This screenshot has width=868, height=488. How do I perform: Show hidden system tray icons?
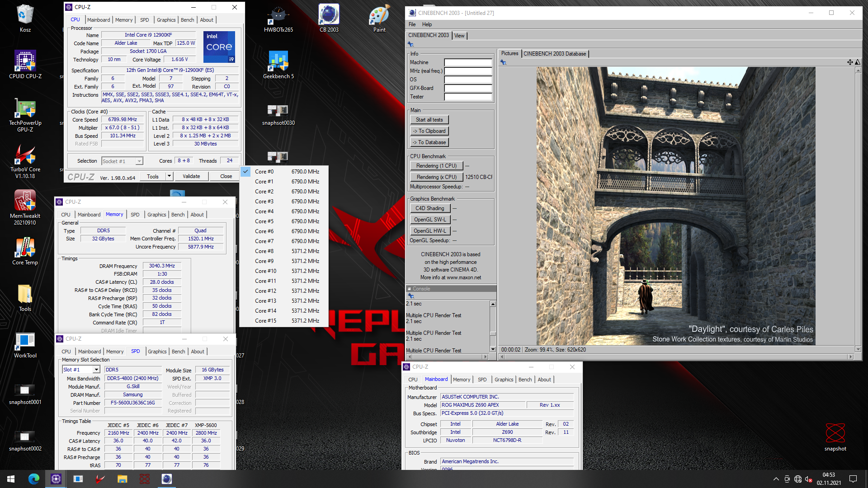click(x=776, y=479)
